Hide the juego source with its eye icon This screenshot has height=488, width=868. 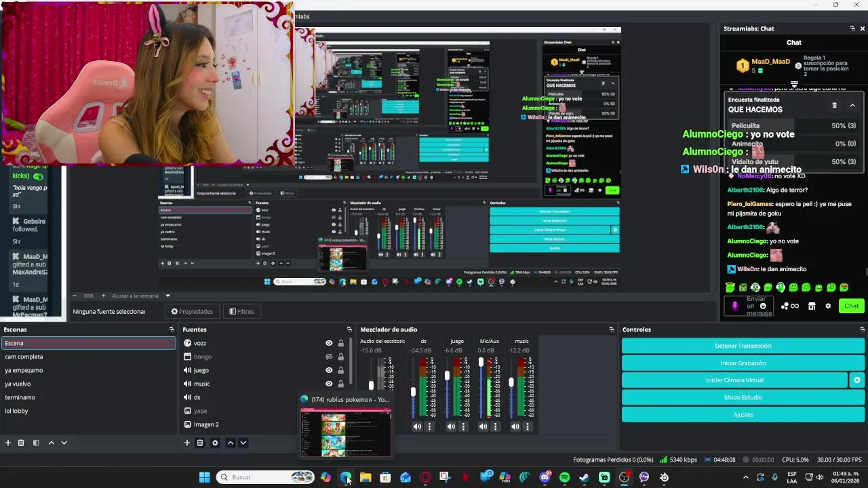click(329, 370)
